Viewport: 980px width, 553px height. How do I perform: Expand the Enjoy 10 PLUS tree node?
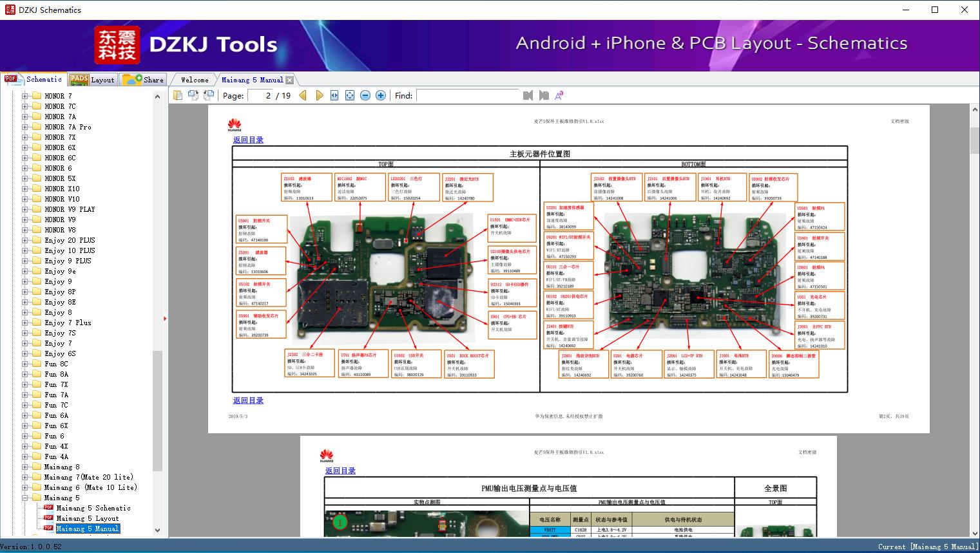click(x=25, y=250)
